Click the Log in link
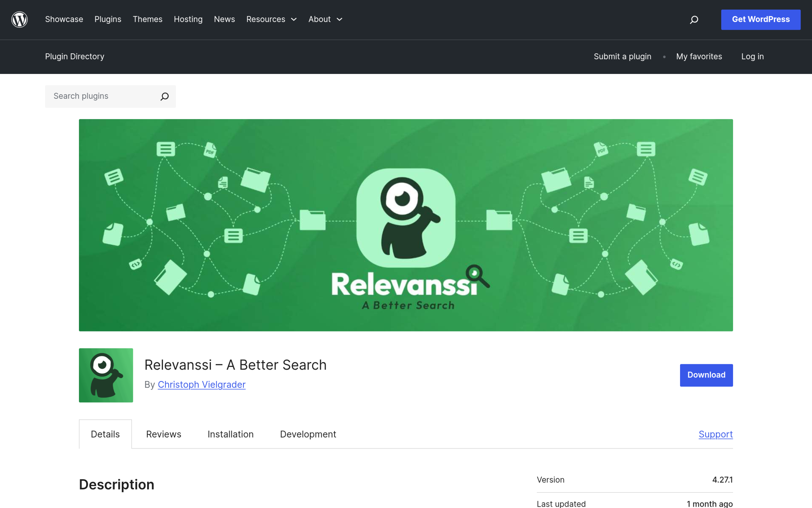 [752, 57]
